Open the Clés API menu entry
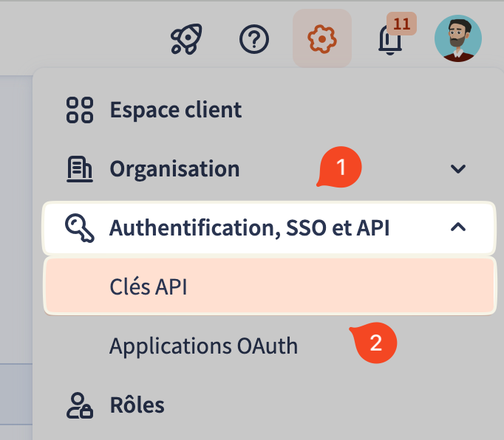This screenshot has width=504, height=440. click(x=148, y=286)
